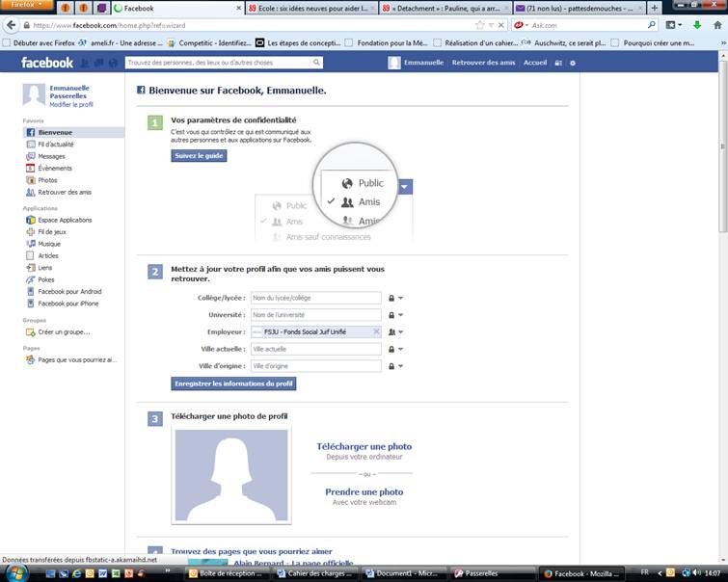Open ameli.fr bookmark in toolbar
Image resolution: width=728 pixels, height=582 pixels.
pyautogui.click(x=121, y=43)
